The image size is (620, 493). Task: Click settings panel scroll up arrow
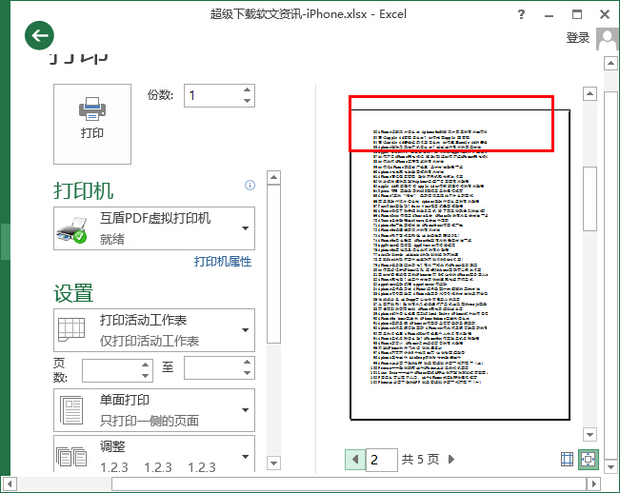coord(274,178)
